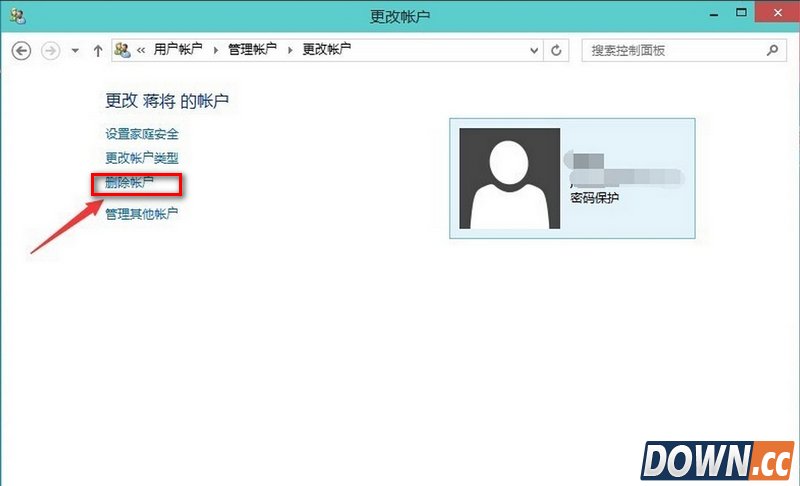Expand arrow after 管理帐户 breadcrumb

pos(290,50)
